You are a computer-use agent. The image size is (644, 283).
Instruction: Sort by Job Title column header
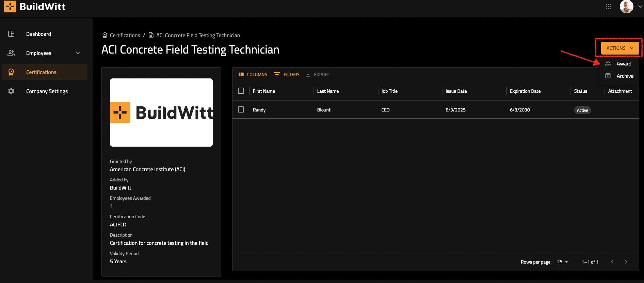(389, 91)
